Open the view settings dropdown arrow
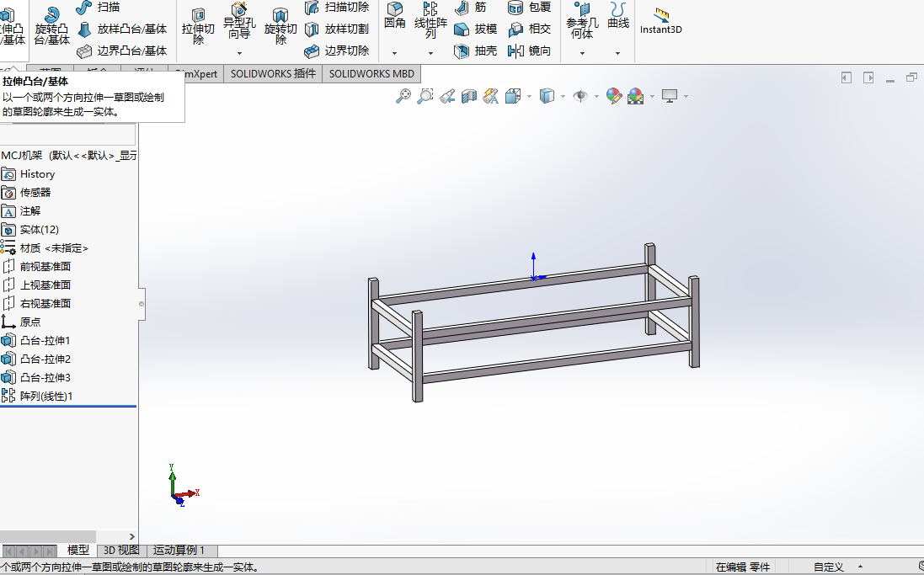Screen dimensions: 924x575 [686, 97]
